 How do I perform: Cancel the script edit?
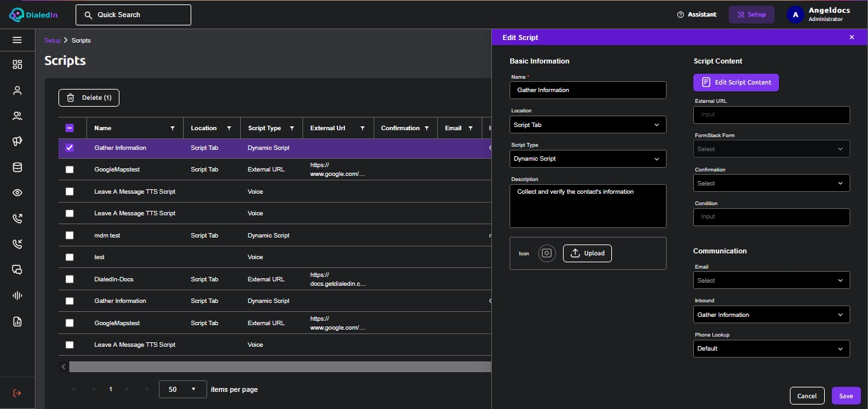[807, 396]
